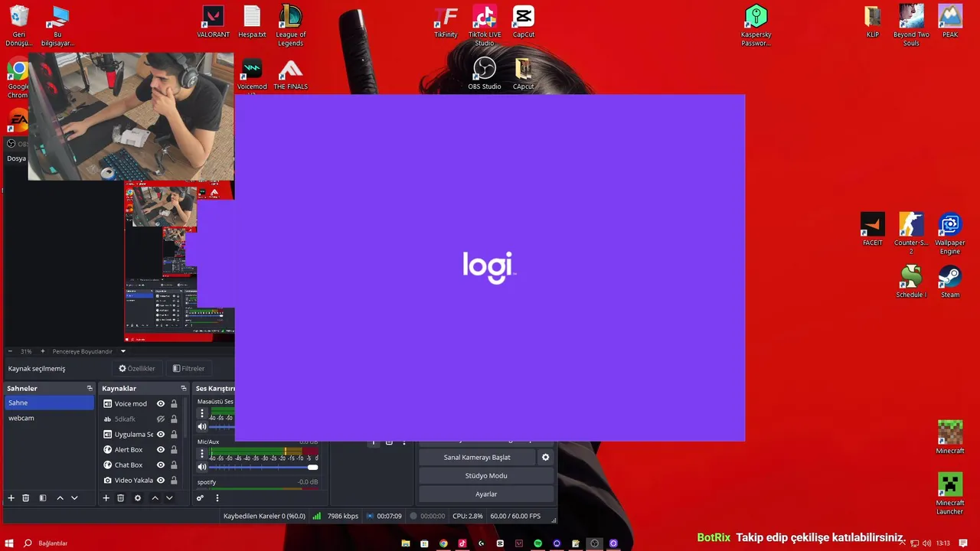Open system tray volume icon
Screen dimensions: 980x551
(x=927, y=543)
